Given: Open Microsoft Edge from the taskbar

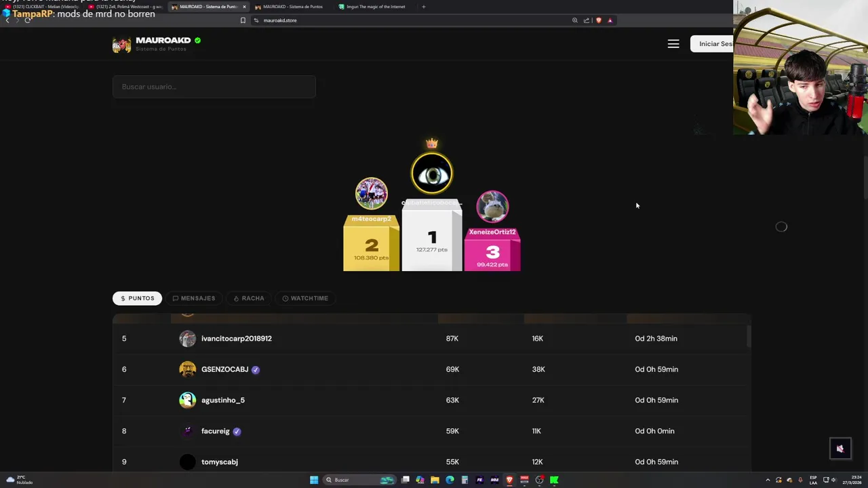Looking at the screenshot, I should 450,480.
